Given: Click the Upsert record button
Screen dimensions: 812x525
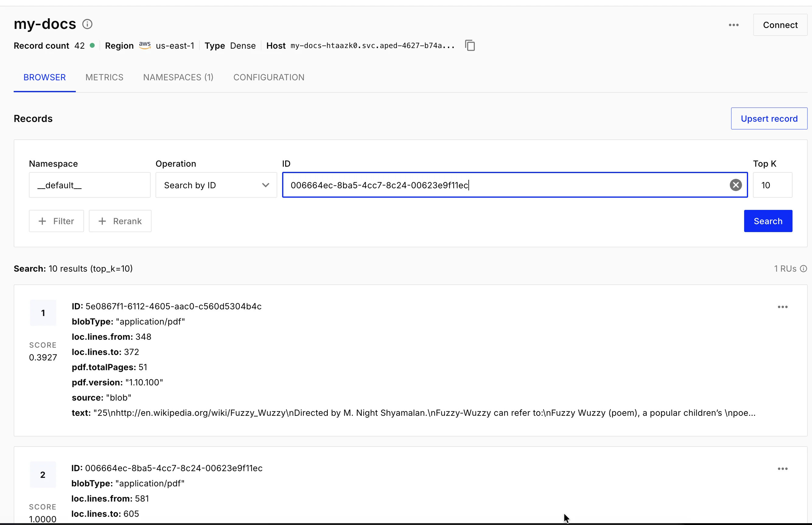Looking at the screenshot, I should point(769,119).
